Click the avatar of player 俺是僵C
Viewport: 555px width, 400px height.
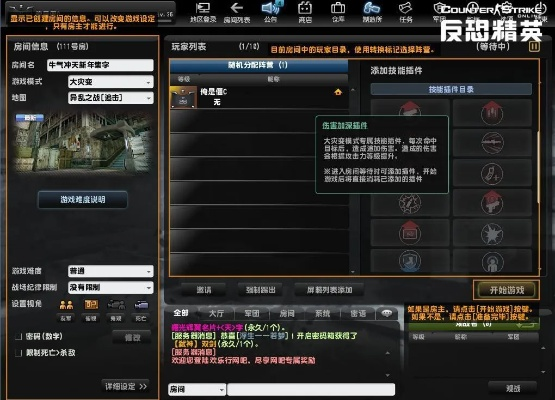click(183, 97)
